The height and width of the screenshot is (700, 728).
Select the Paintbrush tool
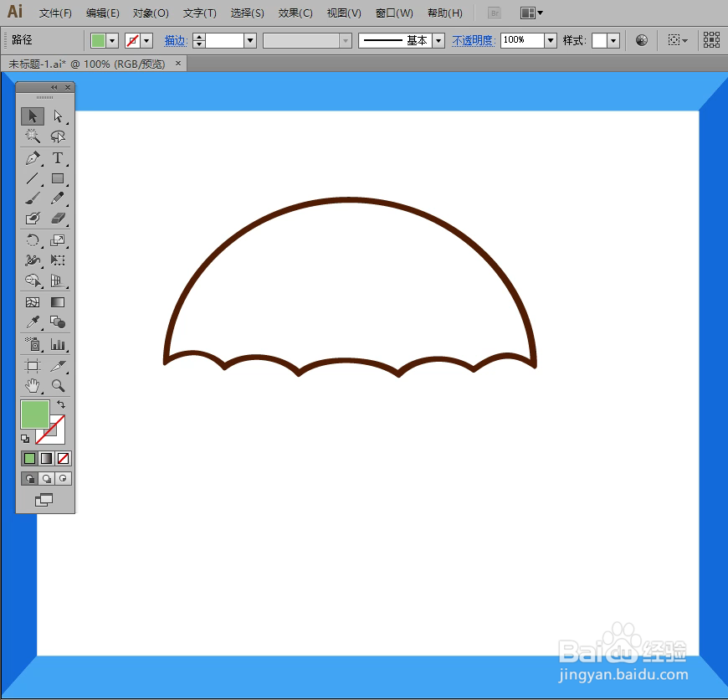32,198
